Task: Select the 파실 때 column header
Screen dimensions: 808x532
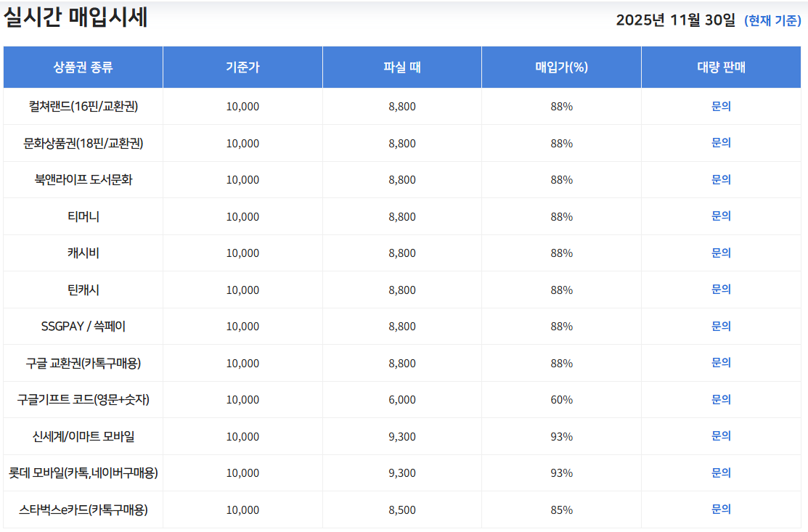Action: point(402,67)
